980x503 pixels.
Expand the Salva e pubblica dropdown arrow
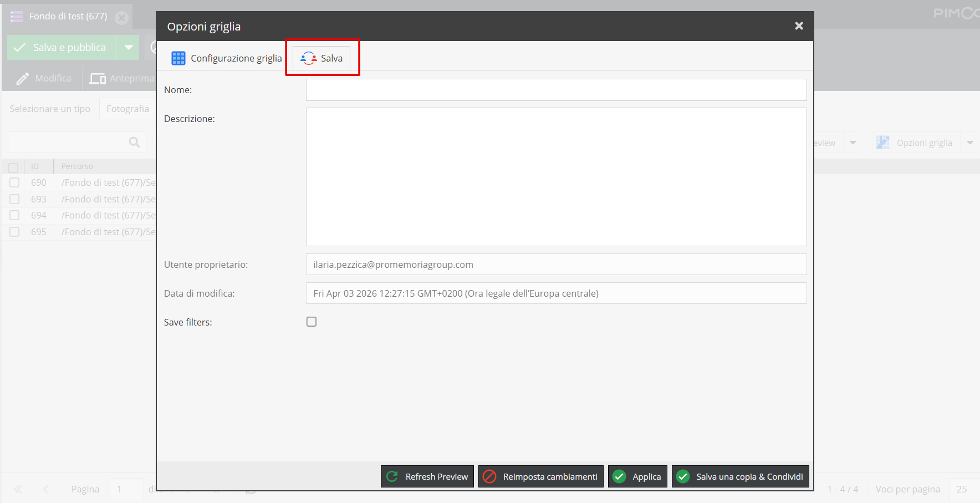pyautogui.click(x=129, y=48)
